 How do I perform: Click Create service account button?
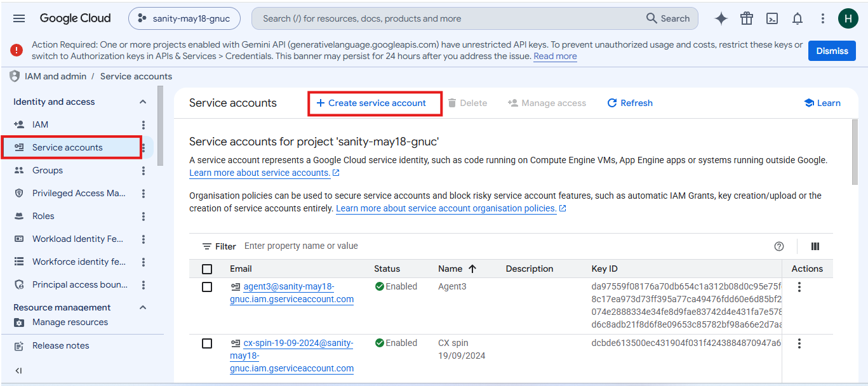[371, 103]
